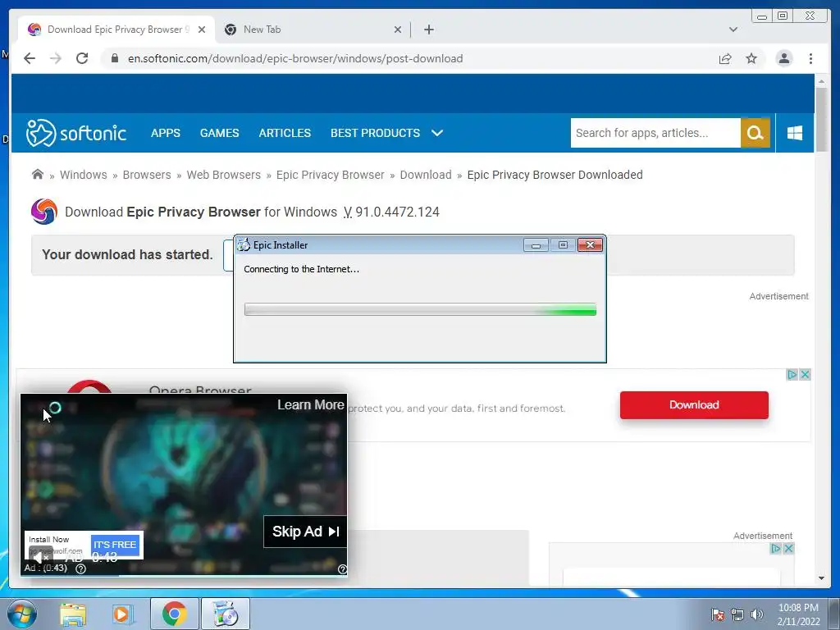The height and width of the screenshot is (630, 840).
Task: Click the info icon at video ad corner
Action: tap(342, 569)
